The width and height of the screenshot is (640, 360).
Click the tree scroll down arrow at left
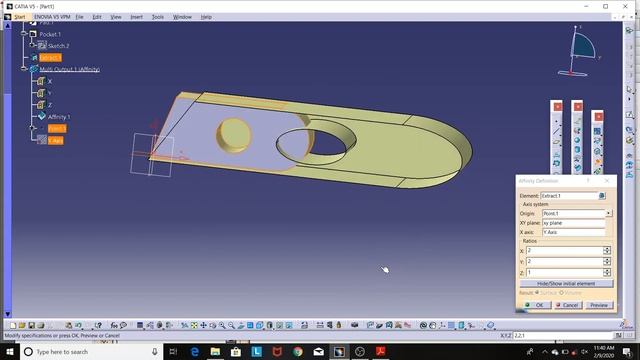7,314
